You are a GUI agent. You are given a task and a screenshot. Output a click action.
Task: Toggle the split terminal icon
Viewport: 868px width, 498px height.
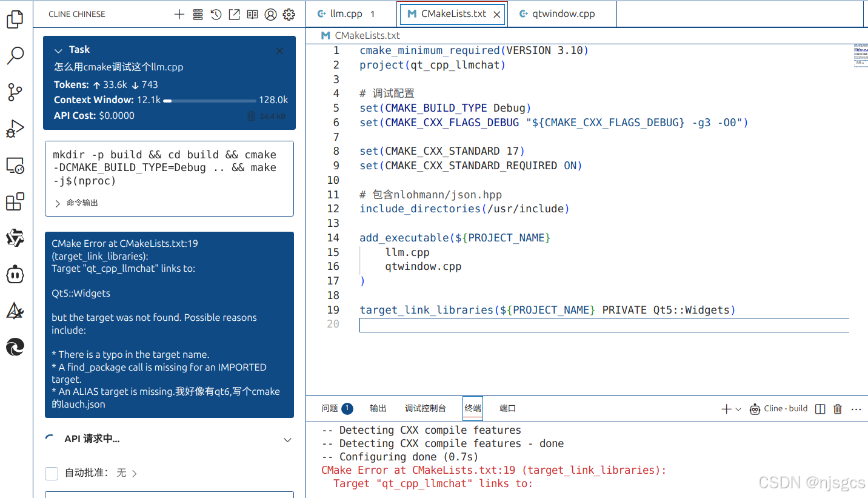pyautogui.click(x=820, y=409)
